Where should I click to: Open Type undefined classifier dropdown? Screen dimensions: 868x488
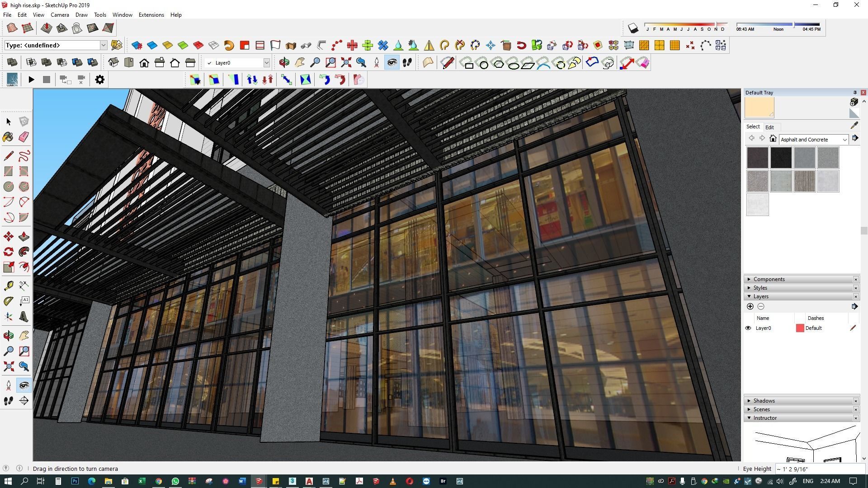coord(103,45)
